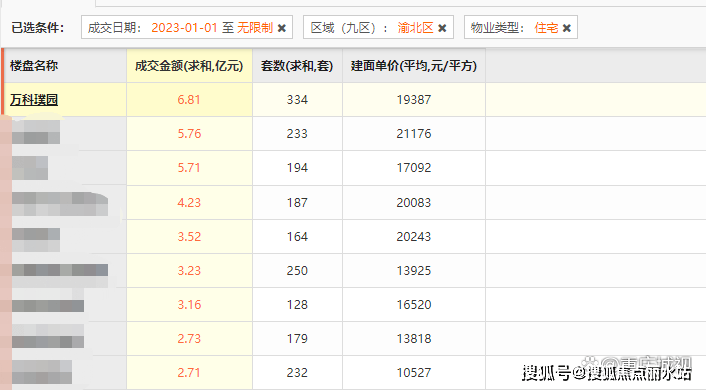Select the 5.76 transaction amount cell
The height and width of the screenshot is (390, 706).
[x=189, y=134]
